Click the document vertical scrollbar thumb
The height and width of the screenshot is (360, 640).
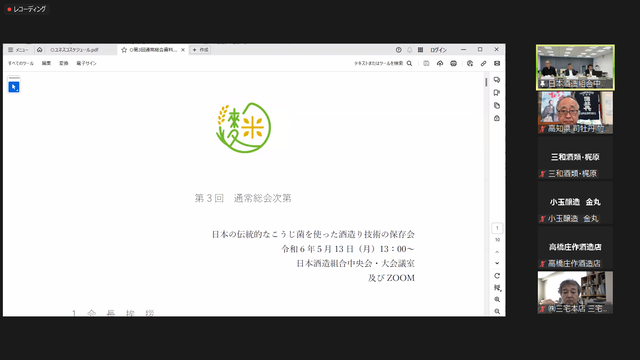[x=486, y=82]
